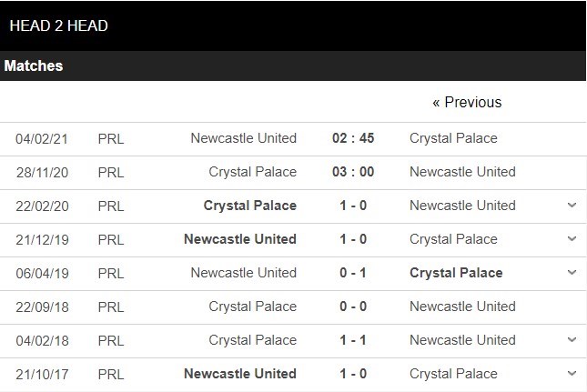This screenshot has width=587, height=392.
Task: Select the Matches tab header
Action: click(x=34, y=66)
